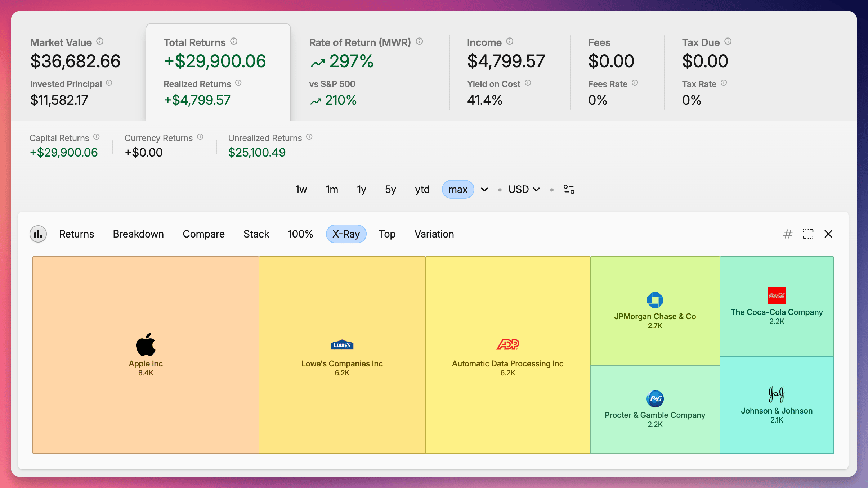
Task: Click the JPMorgan Chase & Co label
Action: click(655, 317)
